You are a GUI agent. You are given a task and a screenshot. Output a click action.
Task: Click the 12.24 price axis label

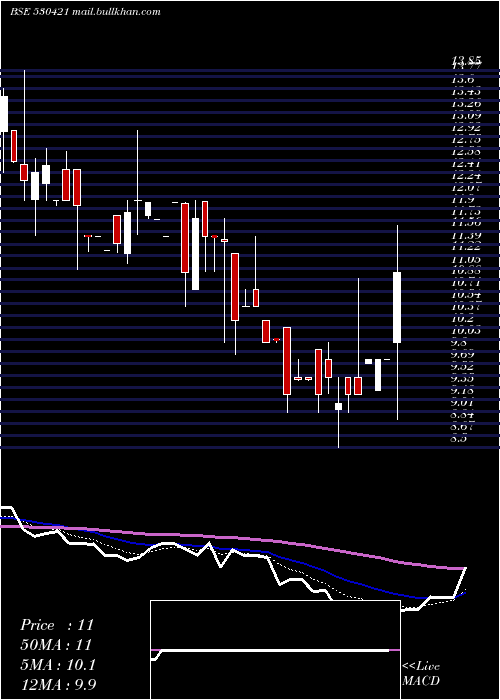coord(467,176)
